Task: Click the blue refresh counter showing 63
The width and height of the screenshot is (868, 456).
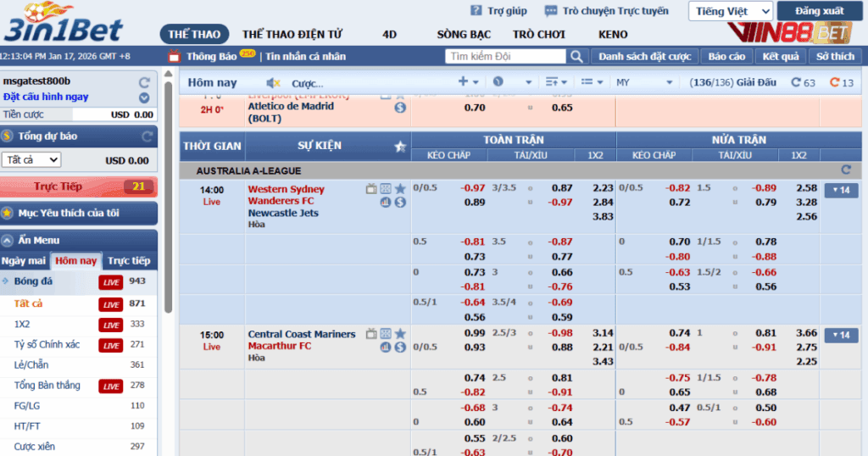Action: point(803,82)
